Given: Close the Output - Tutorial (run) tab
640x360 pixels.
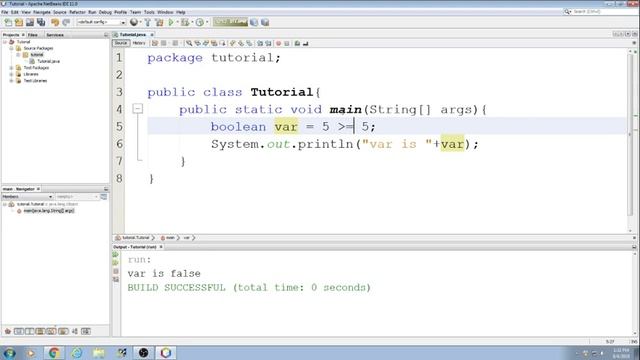Looking at the screenshot, I should coord(161,247).
